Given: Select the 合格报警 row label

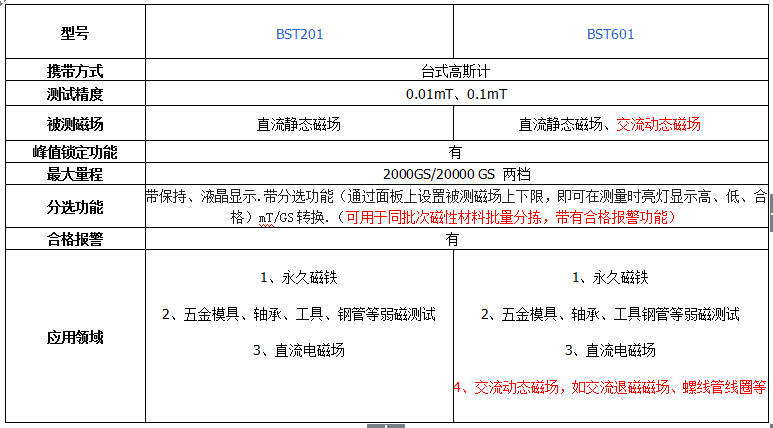Looking at the screenshot, I should pyautogui.click(x=75, y=239).
